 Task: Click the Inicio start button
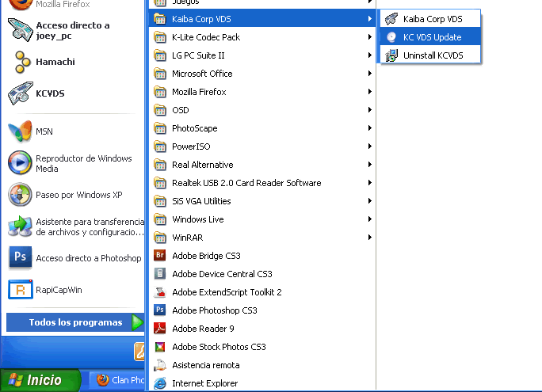pos(40,380)
